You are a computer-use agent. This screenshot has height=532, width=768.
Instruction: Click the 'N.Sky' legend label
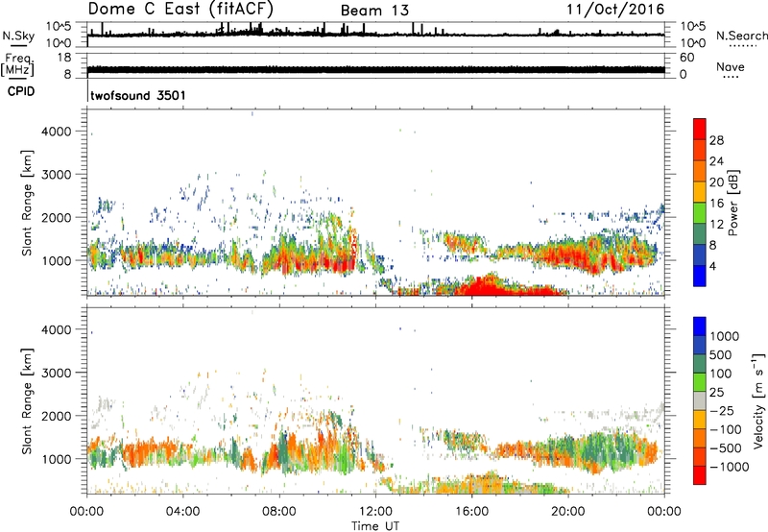tap(18, 36)
